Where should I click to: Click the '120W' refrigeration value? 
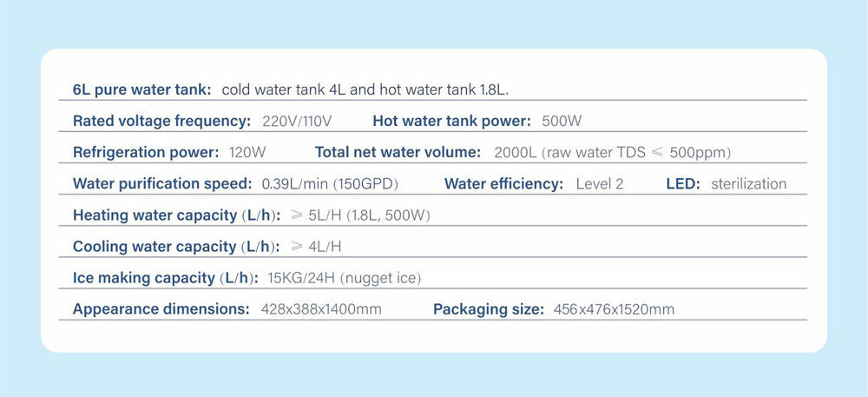[x=247, y=152]
